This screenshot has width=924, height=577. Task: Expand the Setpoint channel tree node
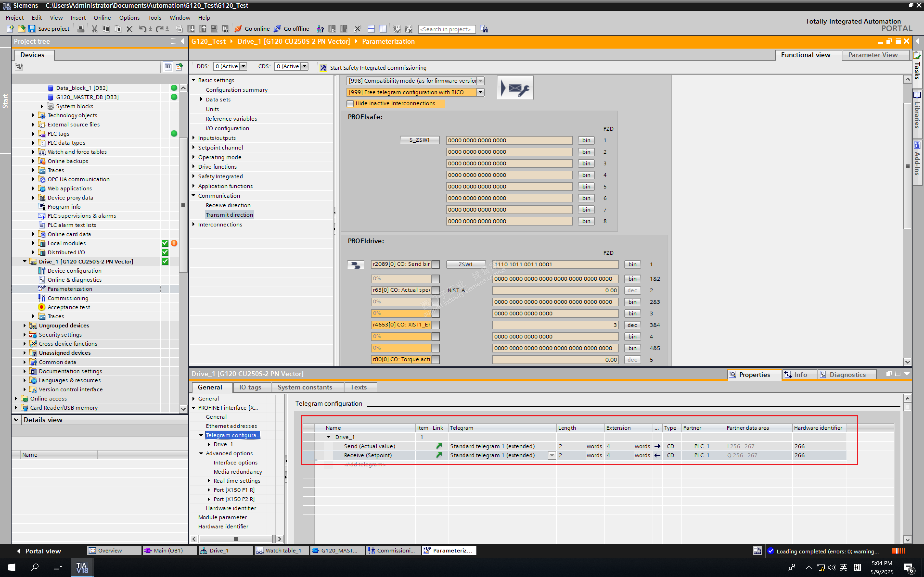193,148
